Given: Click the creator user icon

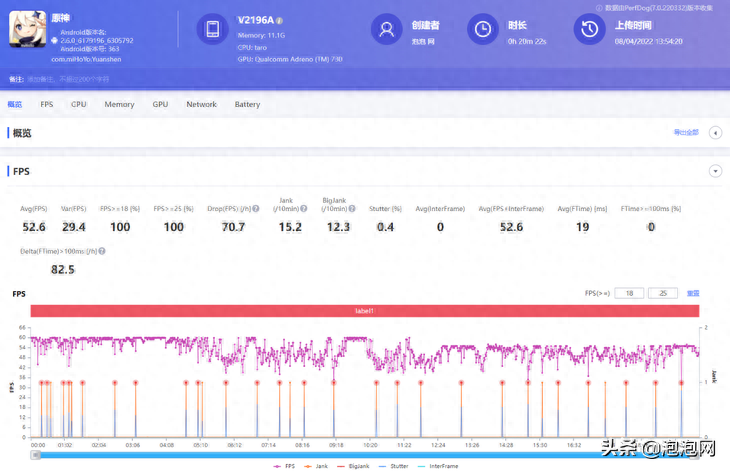Looking at the screenshot, I should coord(386,29).
